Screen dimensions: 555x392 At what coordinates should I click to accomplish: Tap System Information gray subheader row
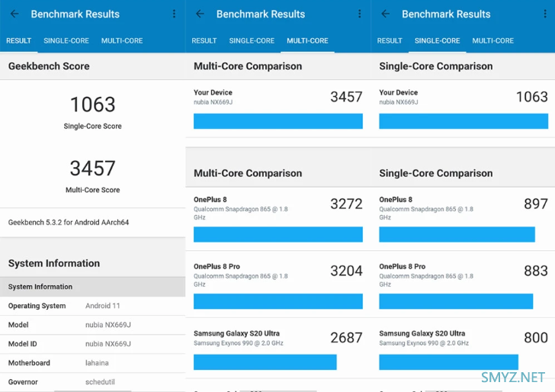tap(93, 287)
